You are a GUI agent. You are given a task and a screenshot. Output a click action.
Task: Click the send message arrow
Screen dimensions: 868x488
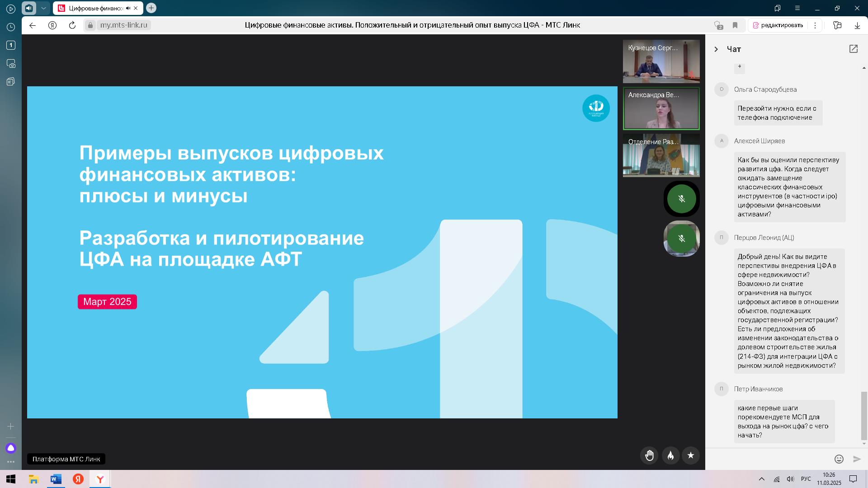pos(857,459)
